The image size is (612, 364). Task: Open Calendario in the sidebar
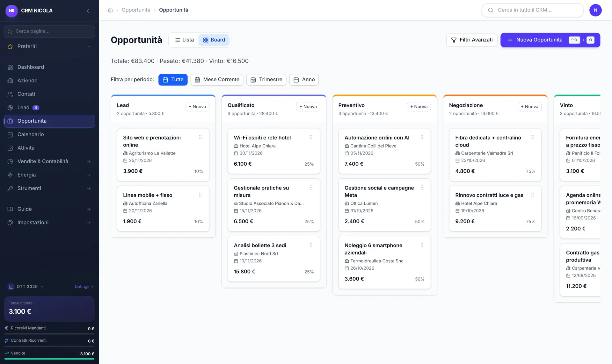(x=49, y=134)
